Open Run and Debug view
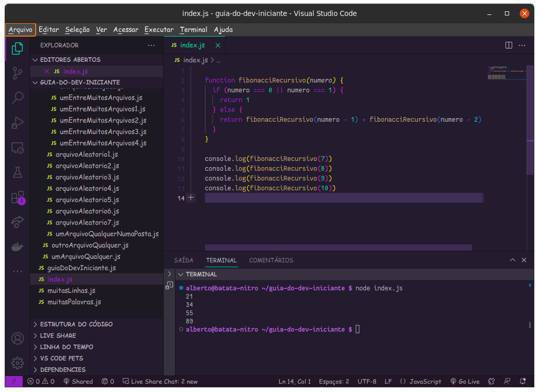Image resolution: width=539 pixels, height=392 pixels. tap(18, 123)
